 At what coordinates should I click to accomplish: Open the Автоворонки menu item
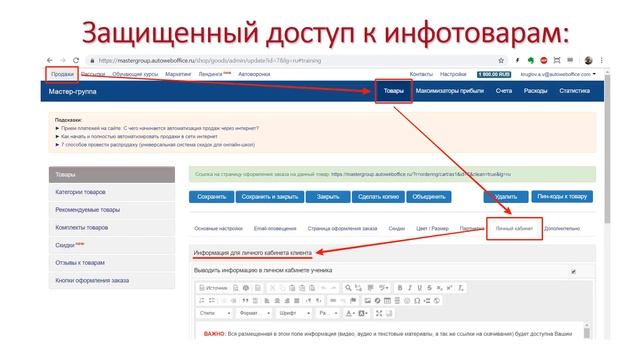pos(254,74)
